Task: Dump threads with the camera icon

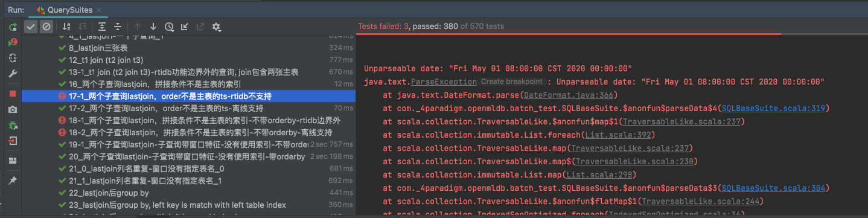Action: point(13,109)
